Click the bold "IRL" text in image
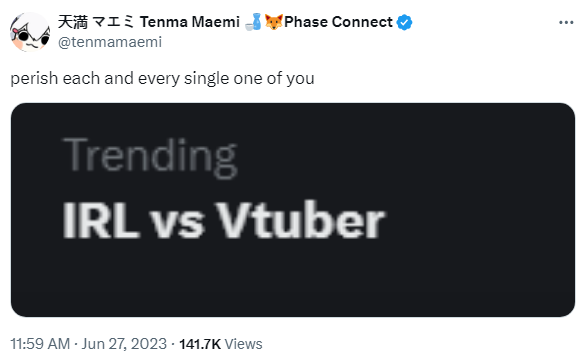 click(101, 220)
